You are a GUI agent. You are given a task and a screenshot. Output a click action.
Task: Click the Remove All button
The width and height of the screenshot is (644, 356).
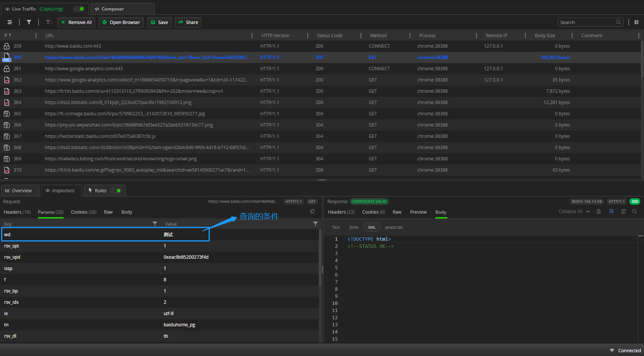tap(76, 23)
